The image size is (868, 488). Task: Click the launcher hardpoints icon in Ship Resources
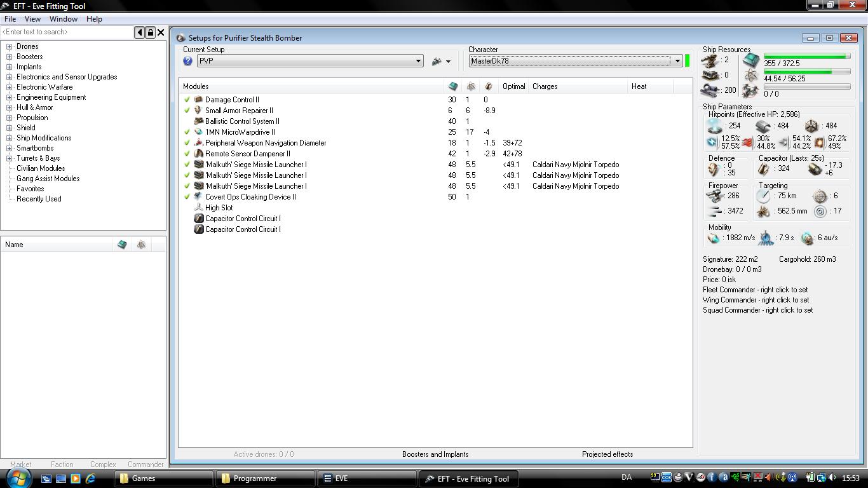[x=710, y=75]
